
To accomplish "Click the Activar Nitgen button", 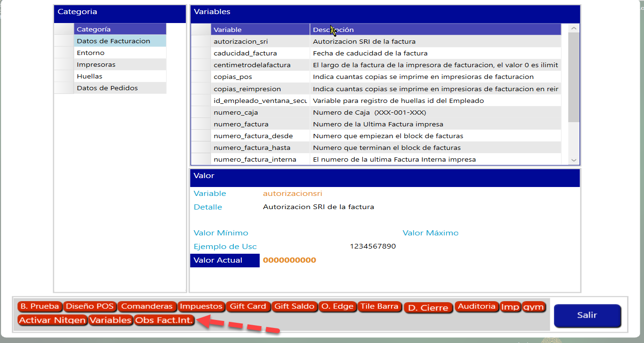I will 52,320.
